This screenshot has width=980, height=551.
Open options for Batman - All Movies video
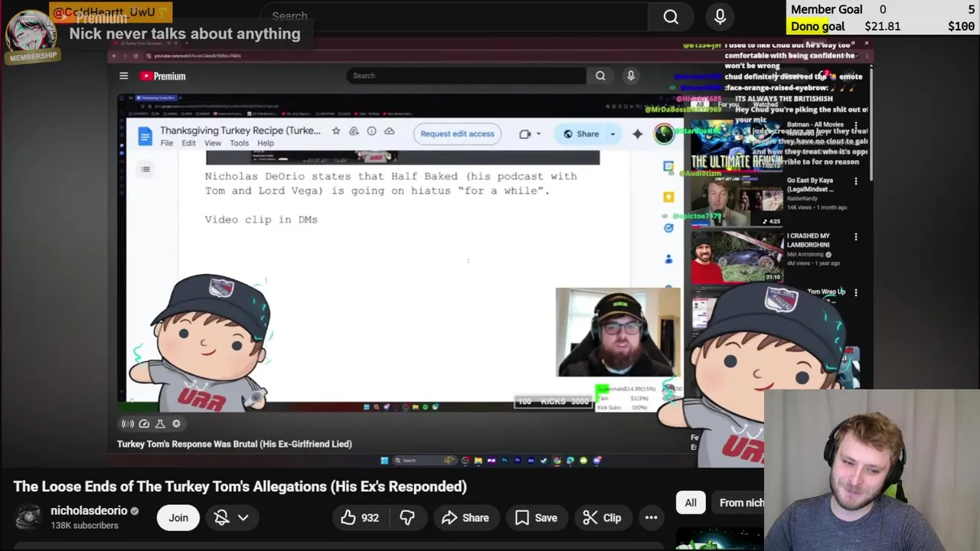click(x=856, y=126)
